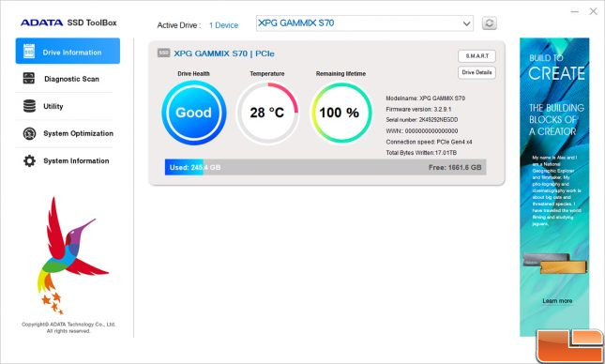This screenshot has height=364, width=605.
Task: Click the Copyright ADATA Technology text
Action: 68,327
